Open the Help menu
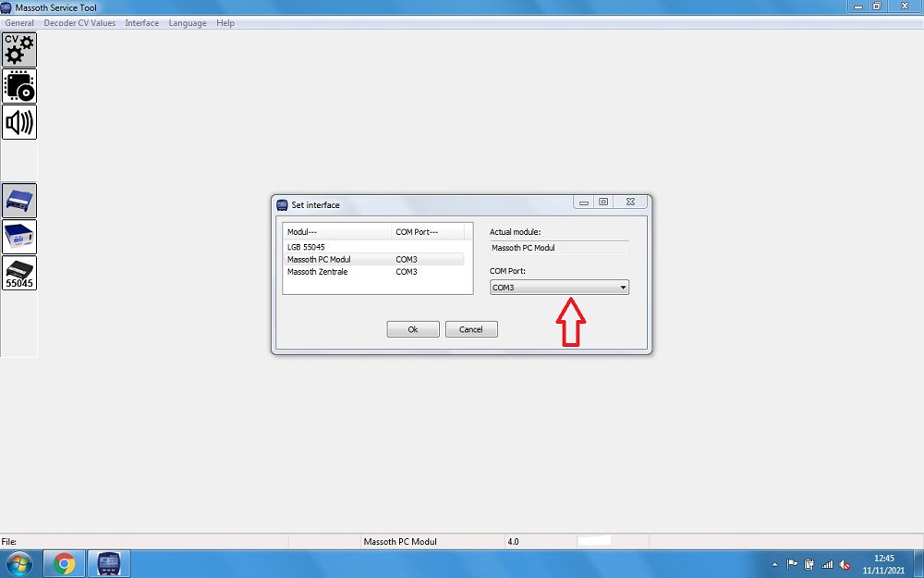 coord(225,23)
